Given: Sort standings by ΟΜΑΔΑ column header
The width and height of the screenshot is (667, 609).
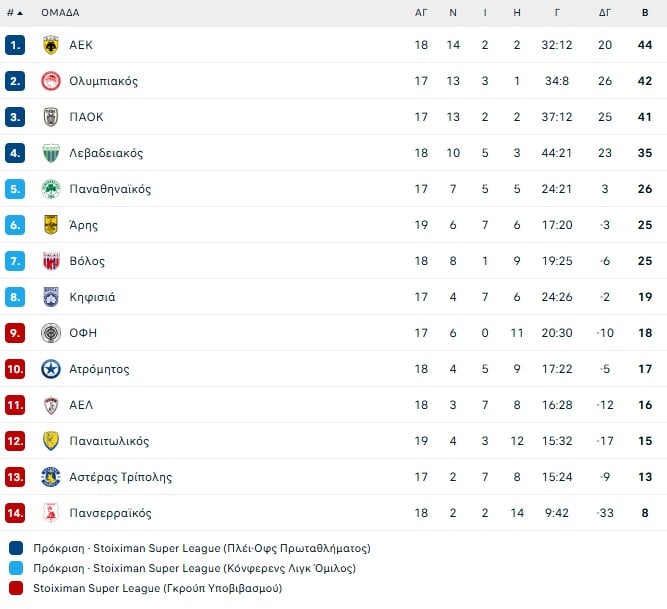Looking at the screenshot, I should pos(60,13).
